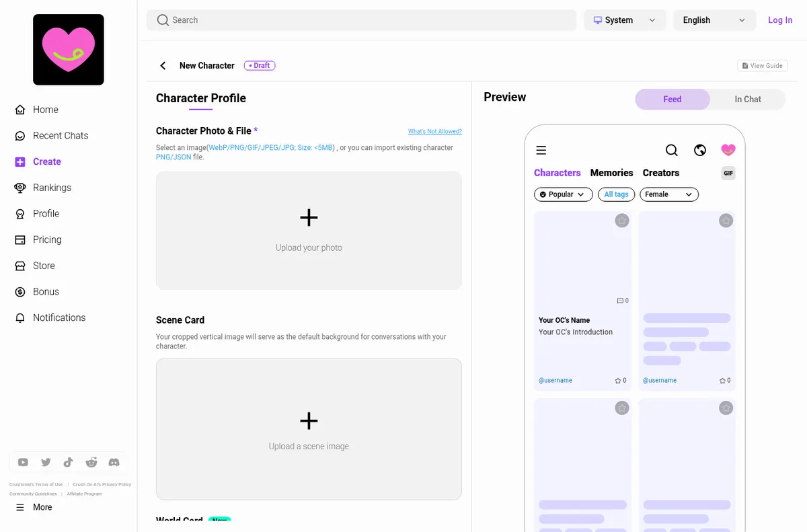
Task: Switch preview to Feed tab
Action: [672, 100]
